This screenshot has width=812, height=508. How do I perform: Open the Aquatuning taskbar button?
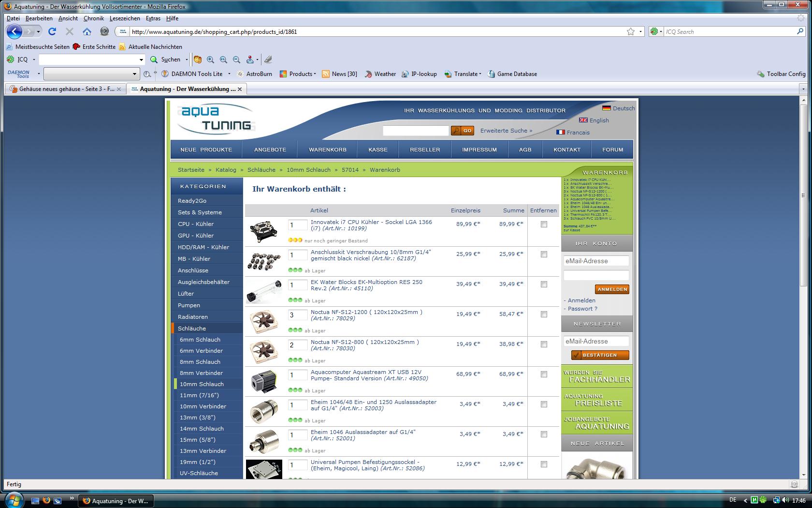116,501
